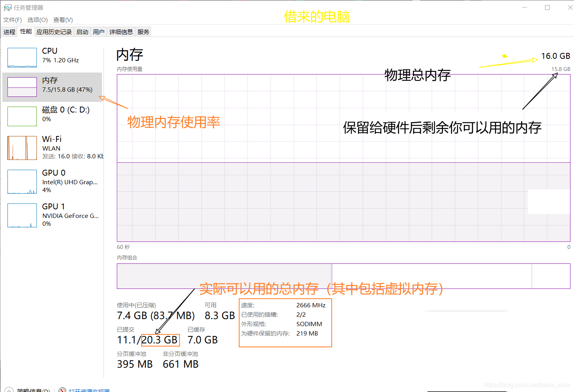Select the 内存 7.5/15.8 GB sidebar entry

(52, 87)
